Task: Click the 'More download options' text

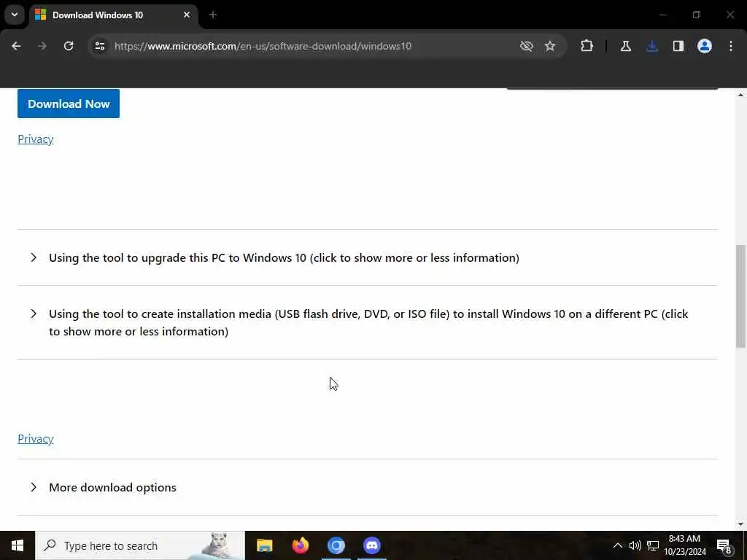Action: tap(112, 487)
